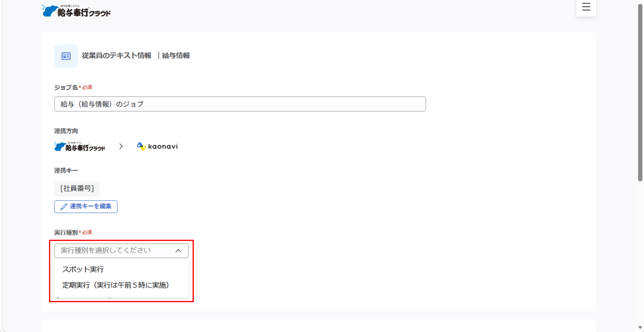Click the ジョブ名 label
Screen dimensions: 644x332
click(x=66, y=87)
